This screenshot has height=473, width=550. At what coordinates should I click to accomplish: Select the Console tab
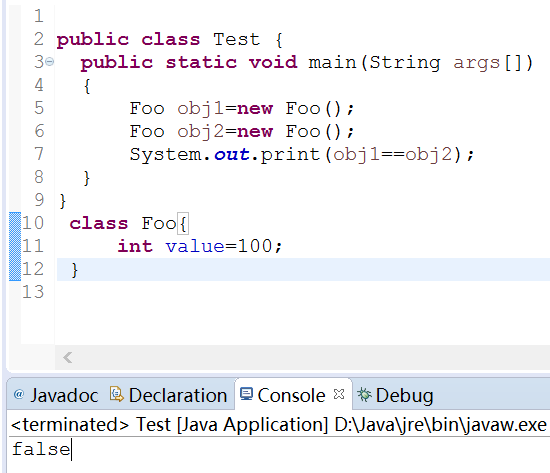point(293,394)
